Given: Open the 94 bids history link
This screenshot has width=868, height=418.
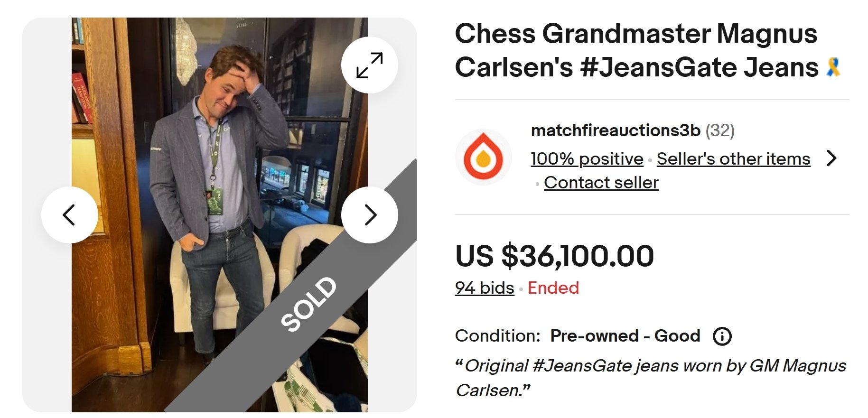Looking at the screenshot, I should [x=484, y=288].
